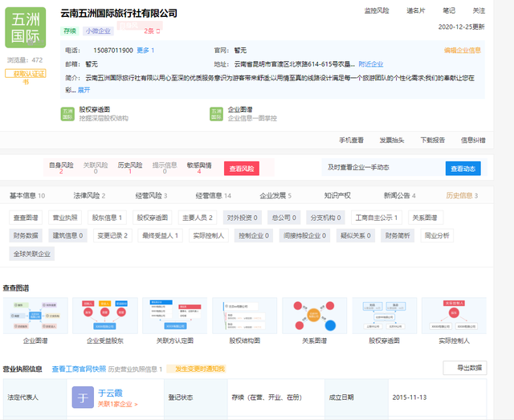The height and width of the screenshot is (420, 514).
Task: Switch to 法律风险 tab
Action: 89,196
